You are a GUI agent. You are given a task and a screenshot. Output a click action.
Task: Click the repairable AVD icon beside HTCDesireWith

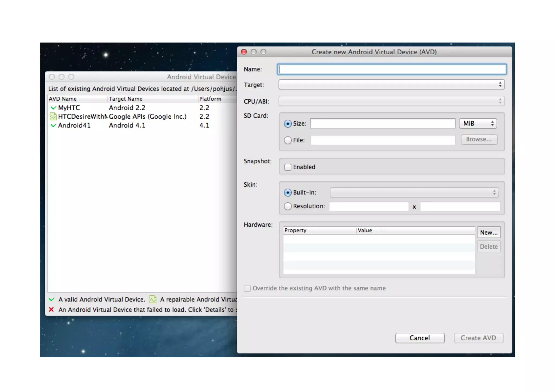tap(53, 116)
